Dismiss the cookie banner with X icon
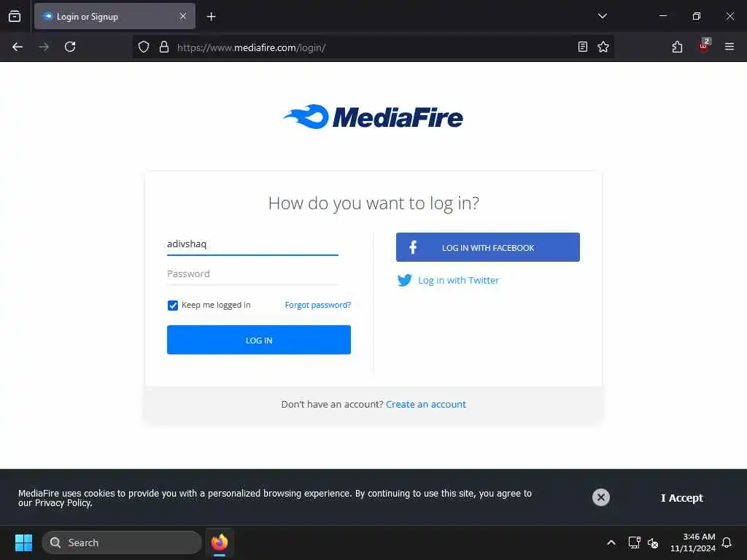Image resolution: width=747 pixels, height=560 pixels. coord(601,497)
